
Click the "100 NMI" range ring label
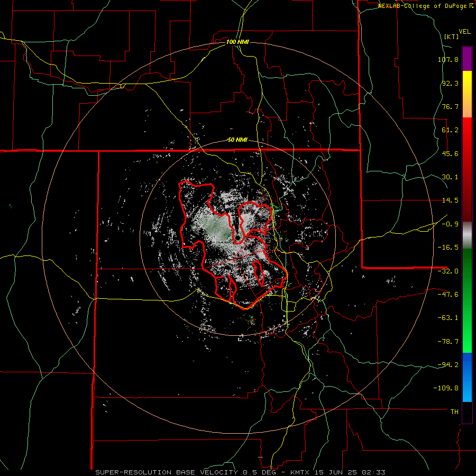click(237, 42)
